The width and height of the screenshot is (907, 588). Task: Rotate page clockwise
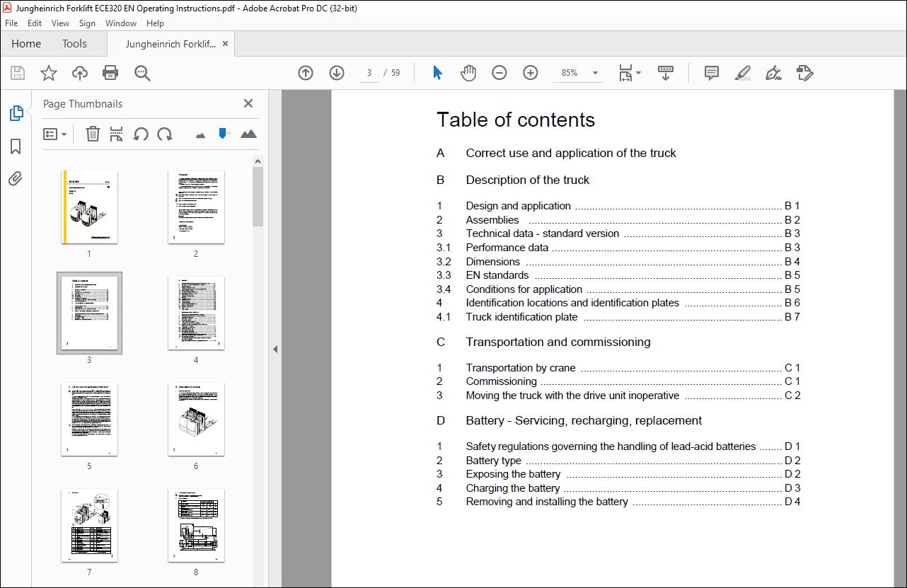(x=165, y=134)
